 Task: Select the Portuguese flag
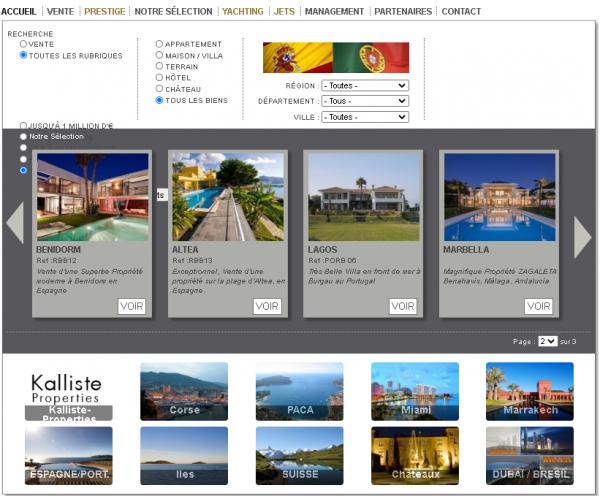[x=371, y=58]
